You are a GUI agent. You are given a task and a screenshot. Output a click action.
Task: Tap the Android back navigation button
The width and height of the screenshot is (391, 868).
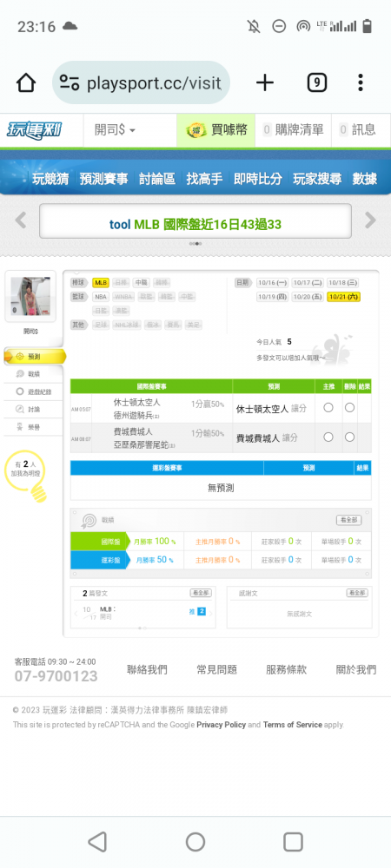coord(97,841)
